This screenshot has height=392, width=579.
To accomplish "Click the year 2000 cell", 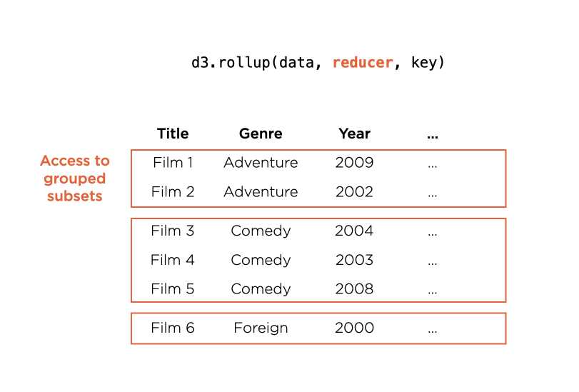I will (x=355, y=328).
